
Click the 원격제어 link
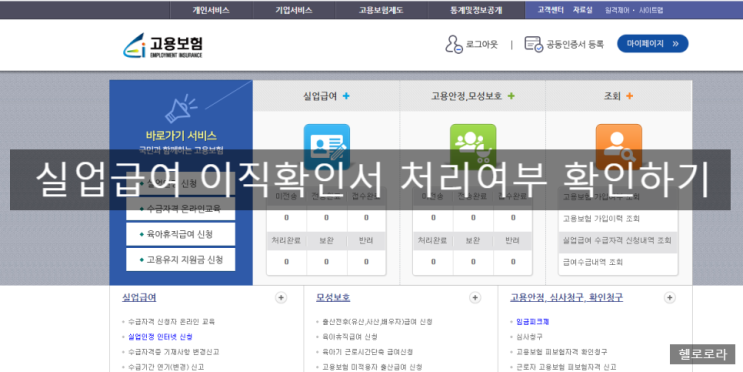(x=617, y=10)
